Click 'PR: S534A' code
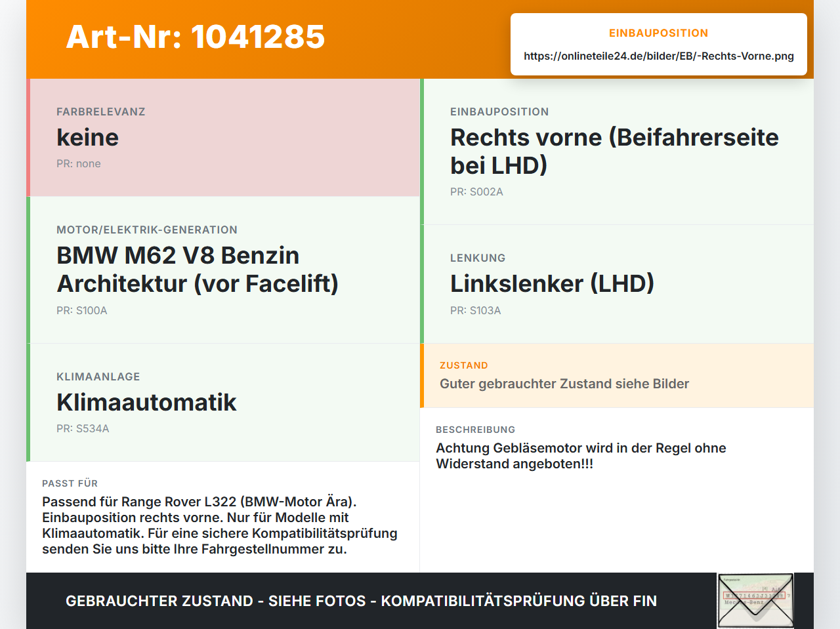The image size is (840, 629). click(x=83, y=428)
